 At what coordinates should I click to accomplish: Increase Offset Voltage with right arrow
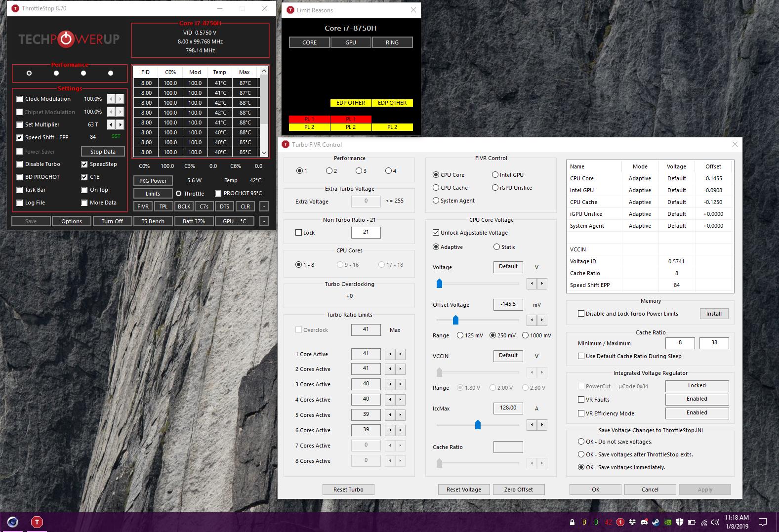(x=542, y=320)
